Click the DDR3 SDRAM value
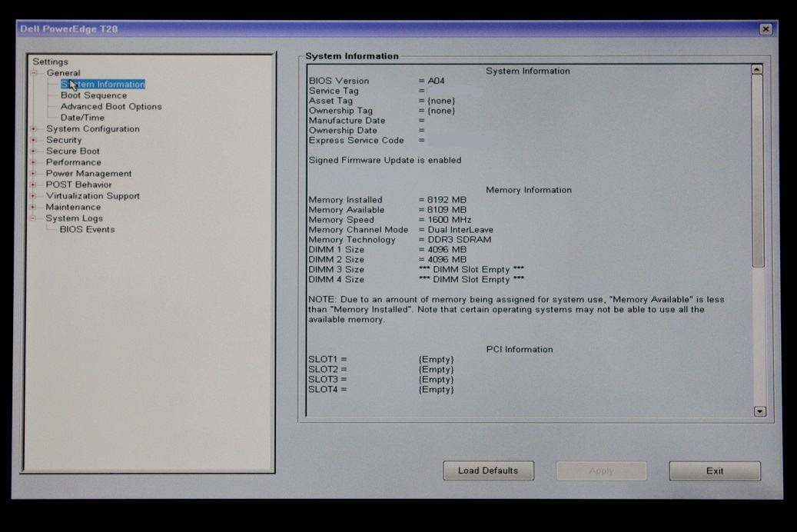 [x=459, y=240]
